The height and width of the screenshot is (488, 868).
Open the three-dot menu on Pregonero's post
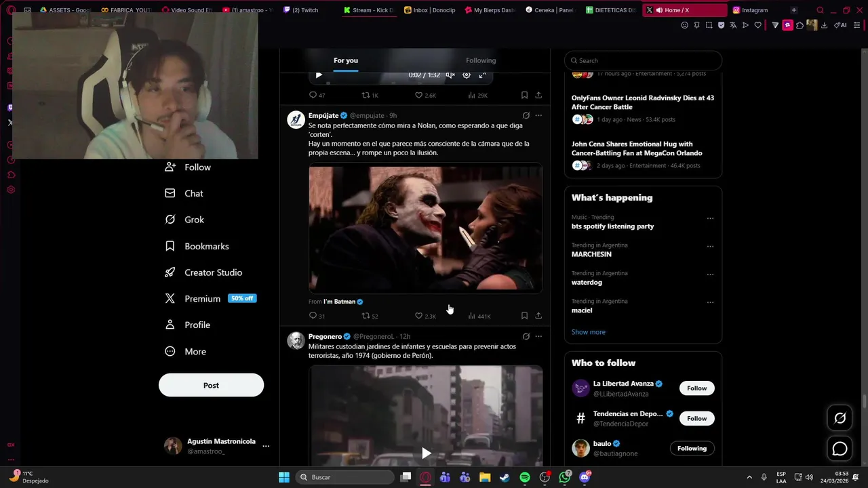pos(538,336)
